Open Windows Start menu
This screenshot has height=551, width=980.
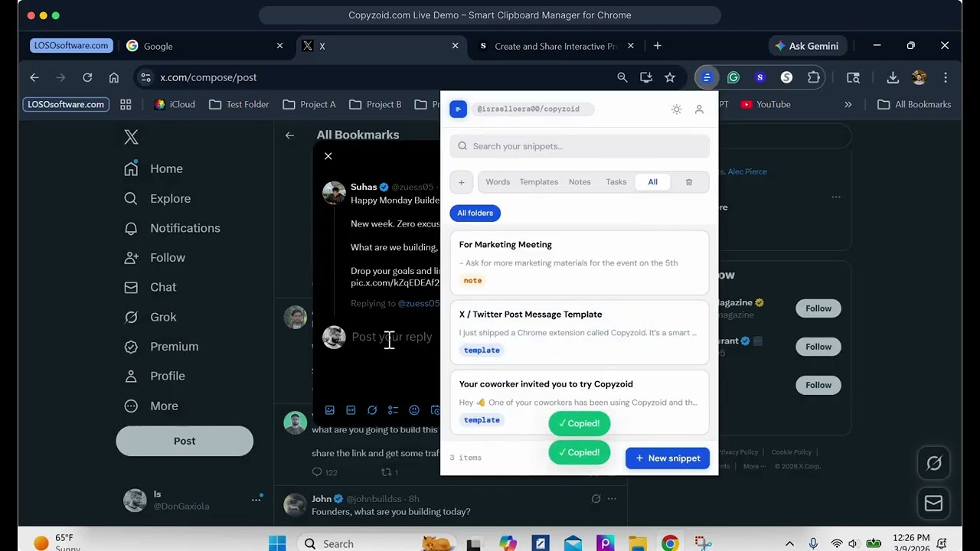[276, 543]
